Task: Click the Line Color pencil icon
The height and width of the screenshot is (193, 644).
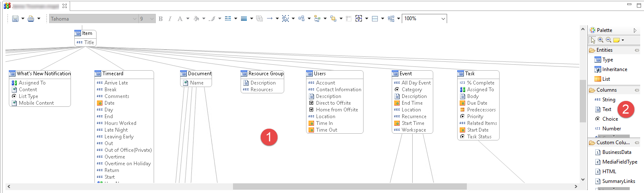Action: pyautogui.click(x=212, y=19)
